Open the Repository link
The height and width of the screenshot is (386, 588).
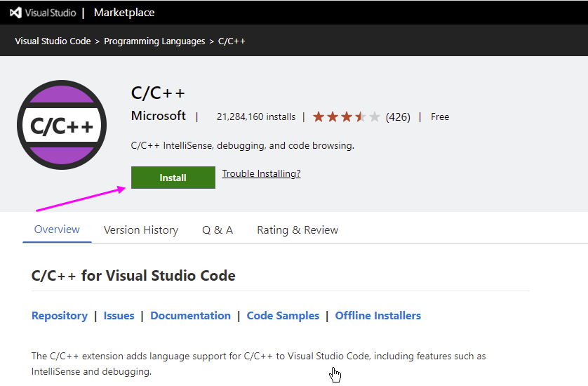(x=60, y=316)
